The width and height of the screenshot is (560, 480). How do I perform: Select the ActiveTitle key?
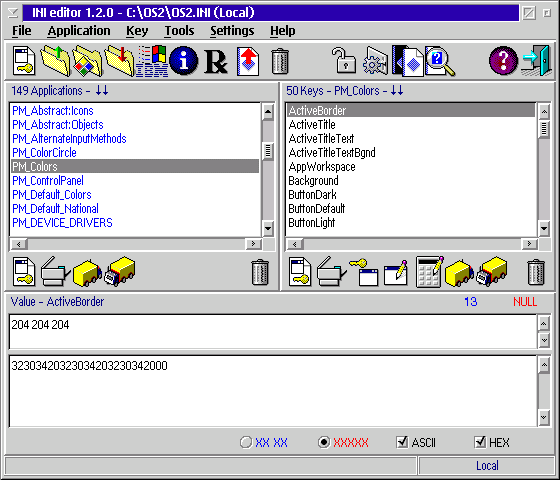tap(411, 125)
